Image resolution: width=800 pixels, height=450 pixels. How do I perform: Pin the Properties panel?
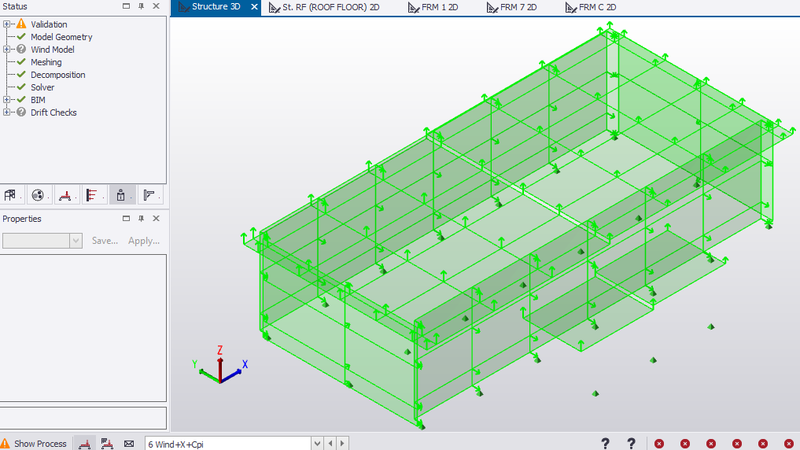(x=141, y=218)
